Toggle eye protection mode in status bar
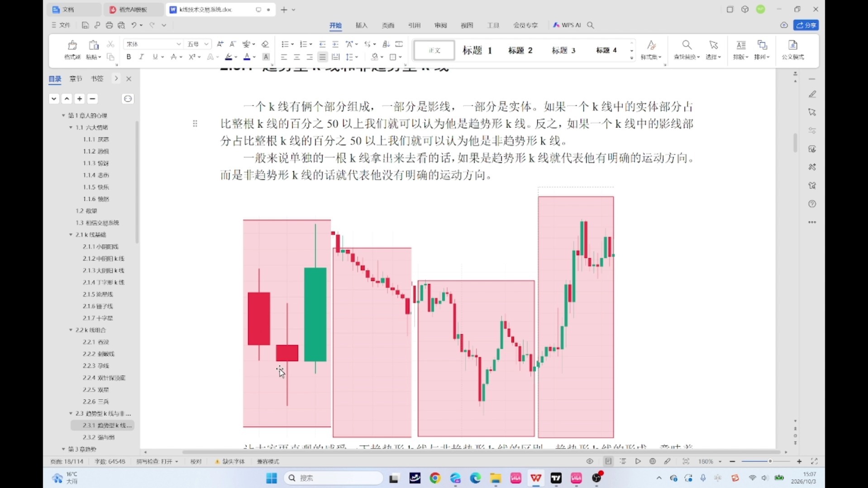868x488 pixels. click(x=590, y=461)
